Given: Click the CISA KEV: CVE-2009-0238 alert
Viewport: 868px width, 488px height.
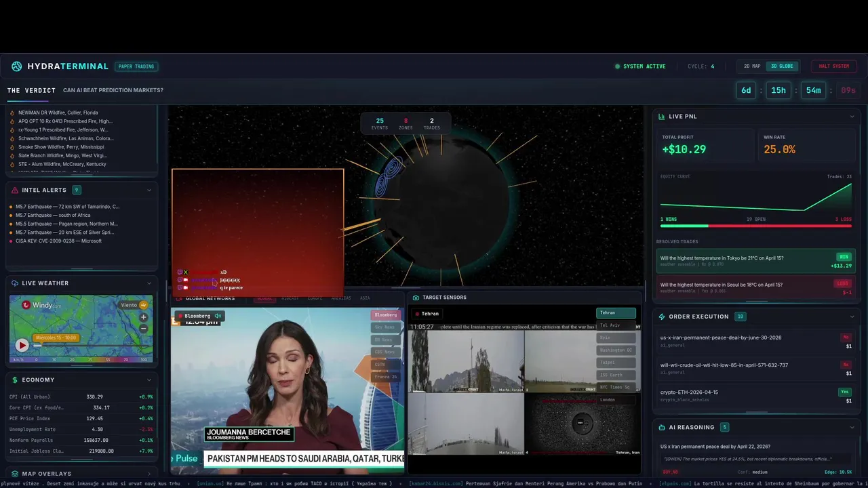Looking at the screenshot, I should 58,241.
